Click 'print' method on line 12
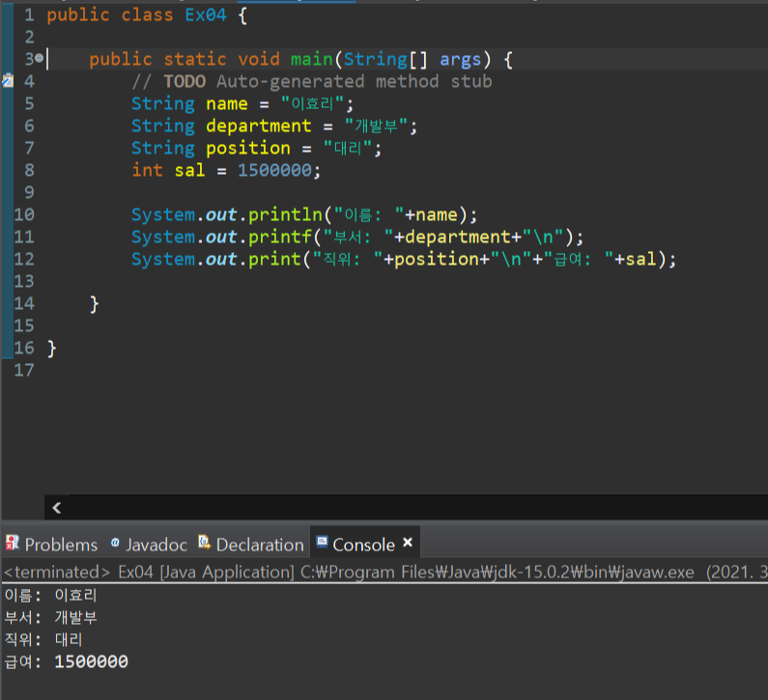768x700 pixels. click(x=274, y=259)
